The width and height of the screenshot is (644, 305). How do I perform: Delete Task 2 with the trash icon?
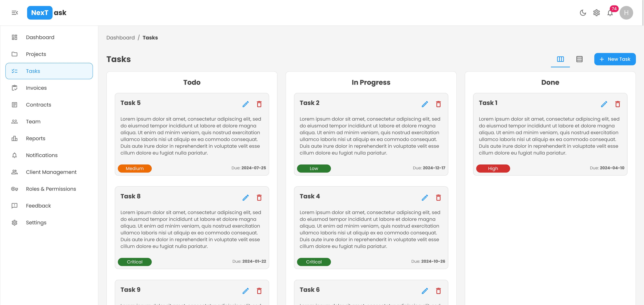pyautogui.click(x=438, y=104)
